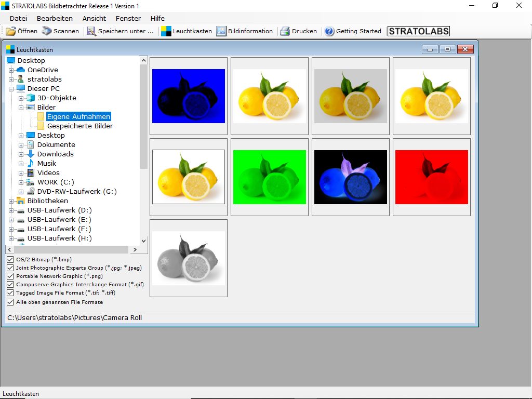Expand the WORK (C:) tree node
This screenshot has width=532, height=399.
pyautogui.click(x=21, y=182)
